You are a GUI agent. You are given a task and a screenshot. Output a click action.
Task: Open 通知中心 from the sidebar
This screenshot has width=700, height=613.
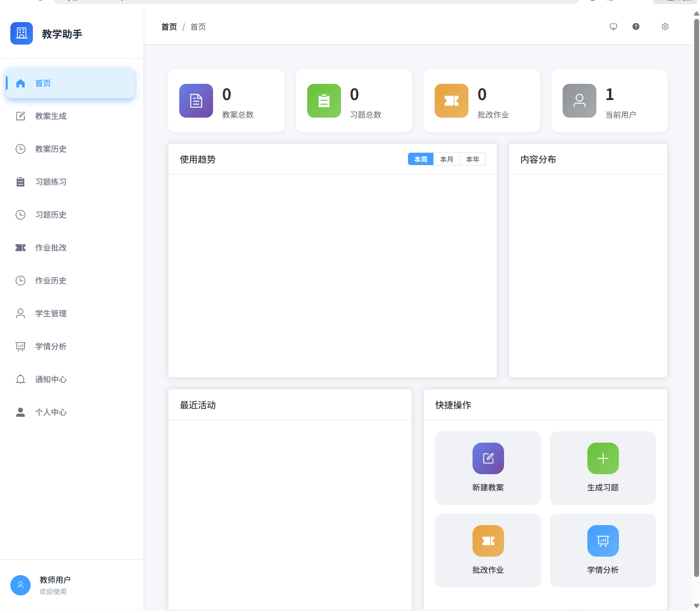(50, 380)
